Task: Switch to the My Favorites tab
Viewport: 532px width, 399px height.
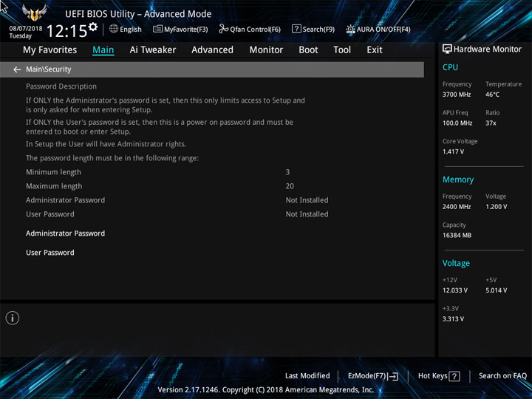Action: click(x=50, y=50)
